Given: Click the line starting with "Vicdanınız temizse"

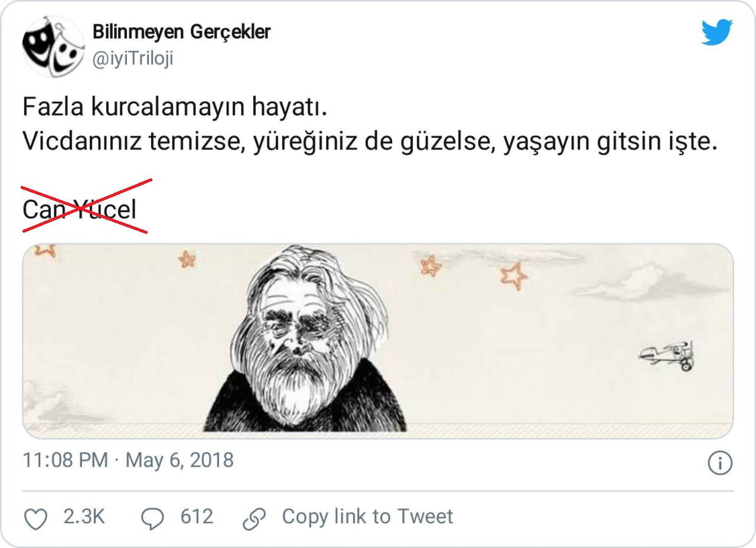Looking at the screenshot, I should 369,142.
